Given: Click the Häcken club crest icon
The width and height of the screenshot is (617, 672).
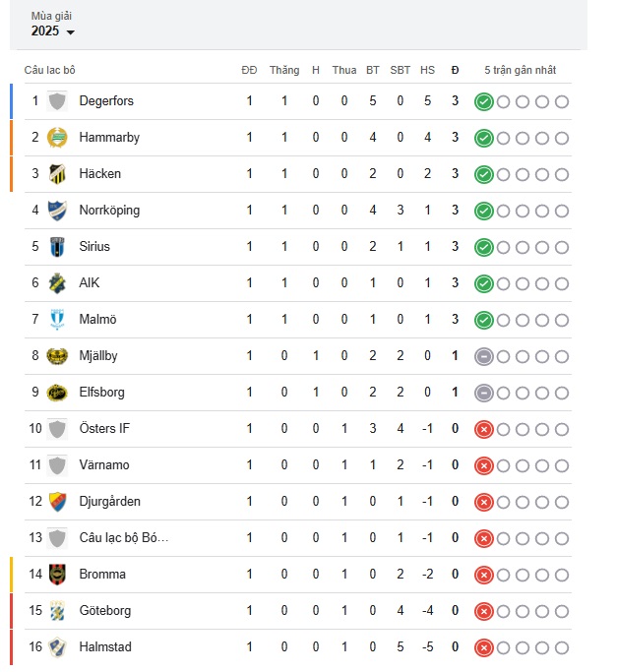Looking at the screenshot, I should 57,174.
